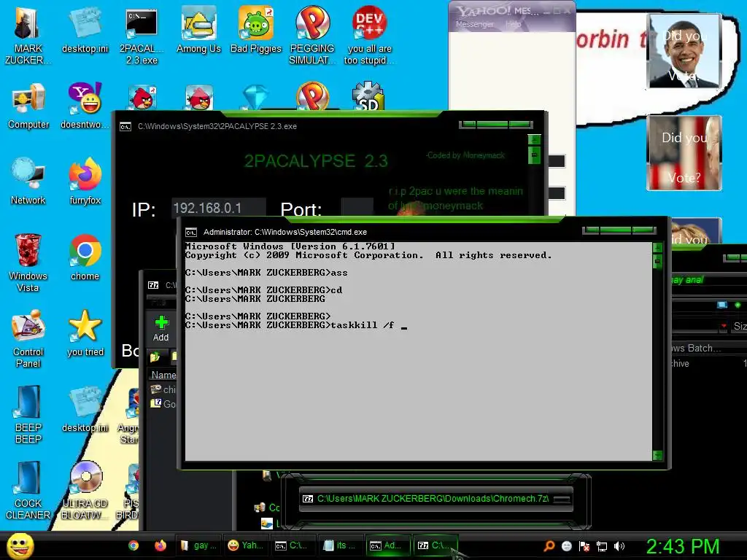Click the Chrome icon in the taskbar

pyautogui.click(x=133, y=545)
